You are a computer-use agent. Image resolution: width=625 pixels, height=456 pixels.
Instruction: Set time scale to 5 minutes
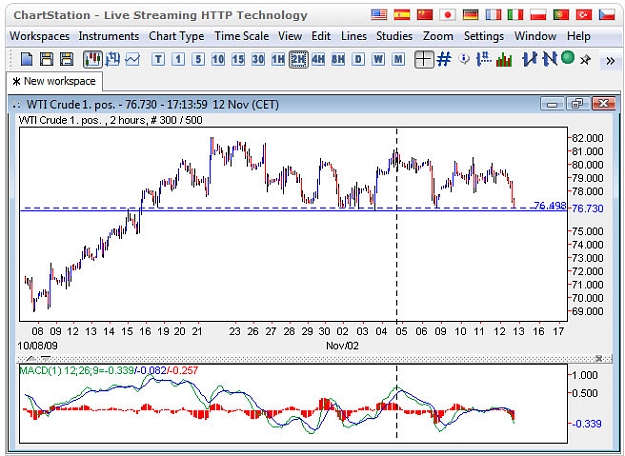(x=198, y=60)
